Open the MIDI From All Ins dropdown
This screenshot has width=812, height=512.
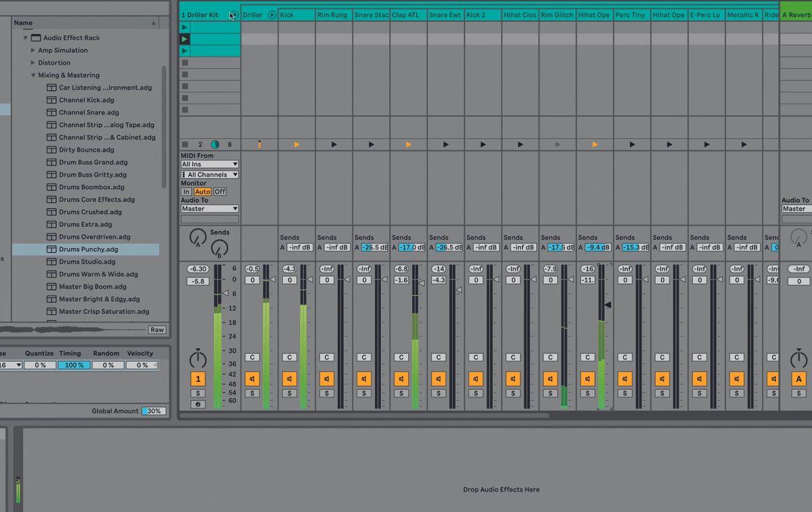tap(209, 164)
